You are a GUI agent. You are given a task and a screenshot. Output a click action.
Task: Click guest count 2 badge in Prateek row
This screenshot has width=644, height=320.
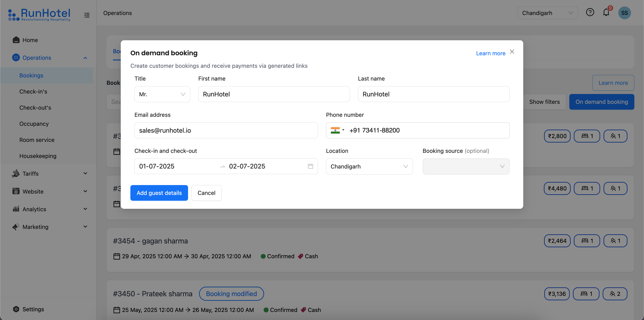tap(615, 294)
